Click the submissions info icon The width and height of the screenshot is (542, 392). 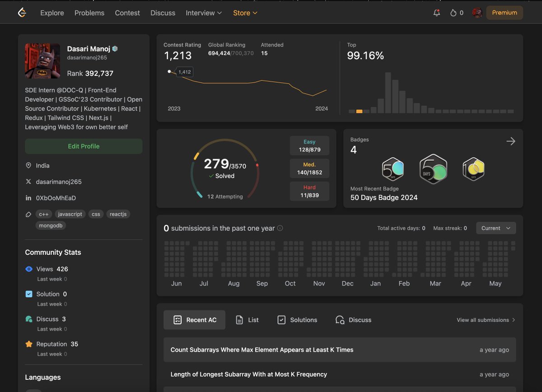pyautogui.click(x=280, y=228)
